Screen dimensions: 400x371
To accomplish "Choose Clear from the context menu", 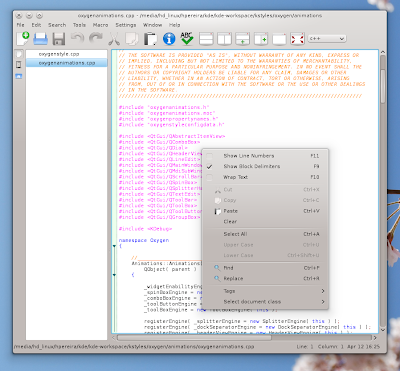I will (265, 222).
